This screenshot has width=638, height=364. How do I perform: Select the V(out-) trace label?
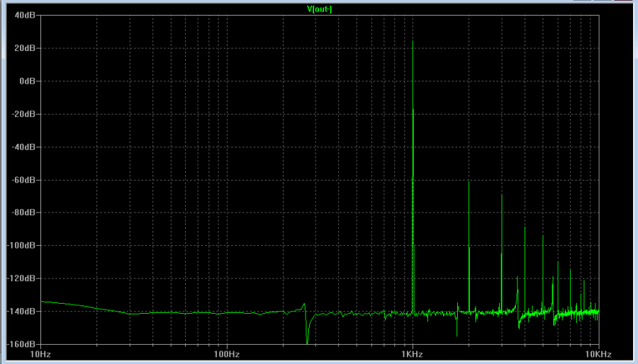320,9
